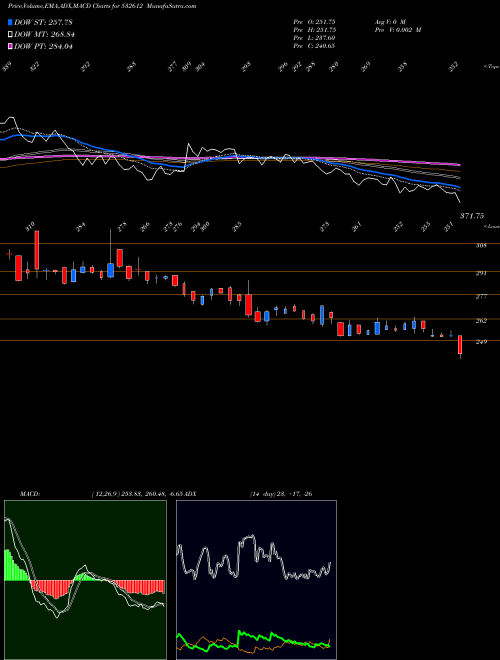The width and height of the screenshot is (500, 660).
Task: Click the 249 price axis label
Action: tap(481, 342)
